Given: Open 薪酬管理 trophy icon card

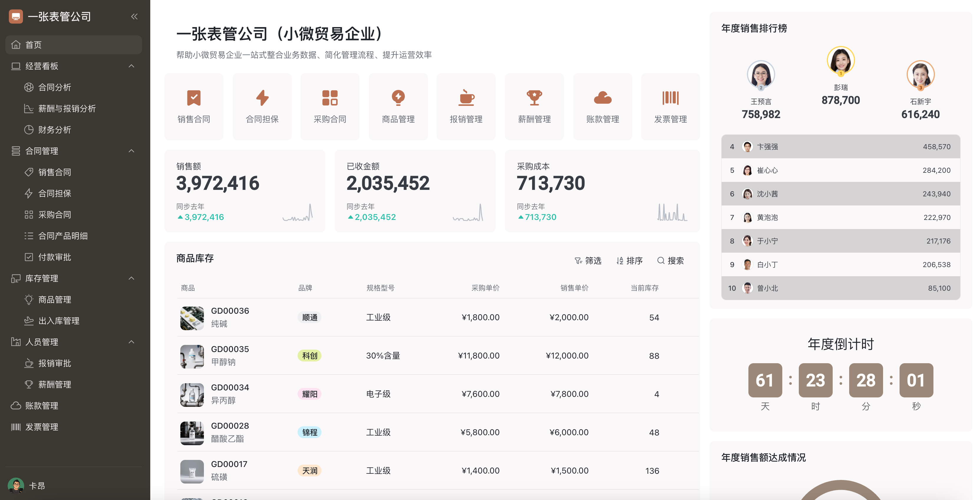Looking at the screenshot, I should tap(534, 98).
